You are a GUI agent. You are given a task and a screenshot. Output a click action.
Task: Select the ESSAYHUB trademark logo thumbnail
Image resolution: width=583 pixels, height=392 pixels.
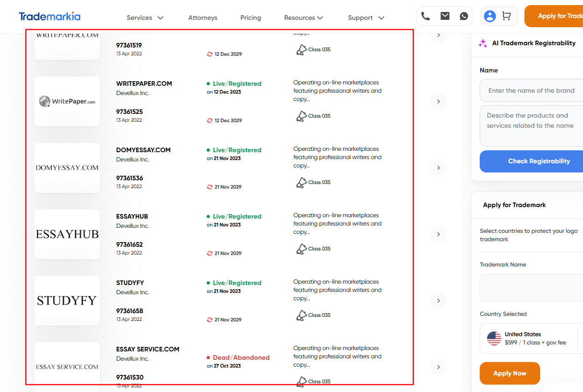[67, 234]
